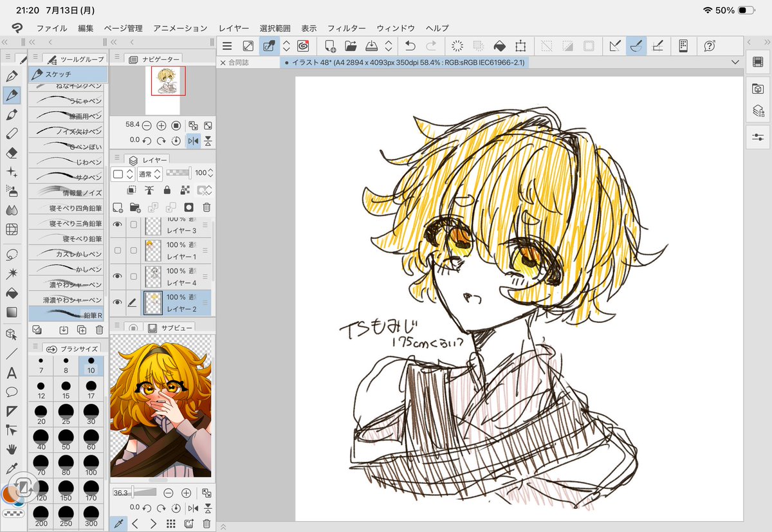Select the Decoration sparkle tool
772x532 pixels.
coord(11,172)
